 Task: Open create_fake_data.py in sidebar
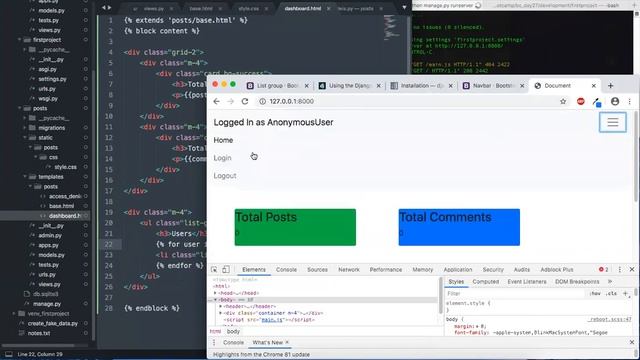[53, 324]
